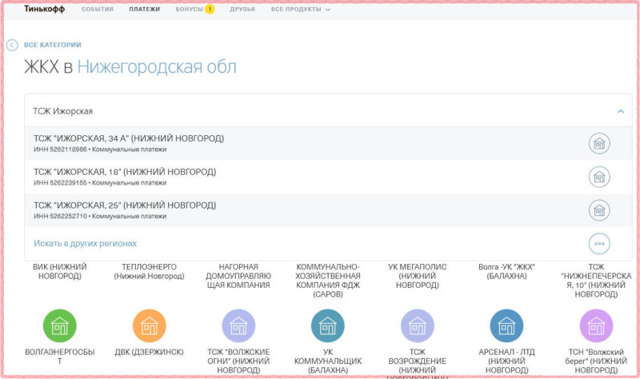Click the Тинькофф logo
Viewport: 640px width, 379px height.
[44, 9]
